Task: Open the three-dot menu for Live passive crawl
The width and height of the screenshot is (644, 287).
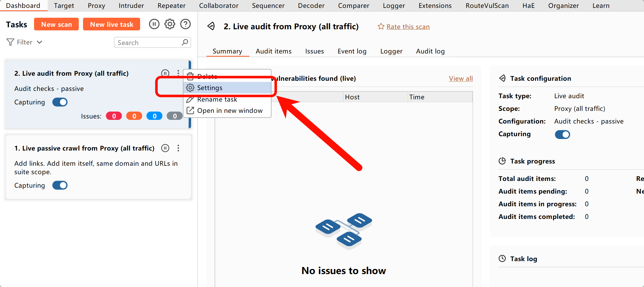Action: (178, 148)
